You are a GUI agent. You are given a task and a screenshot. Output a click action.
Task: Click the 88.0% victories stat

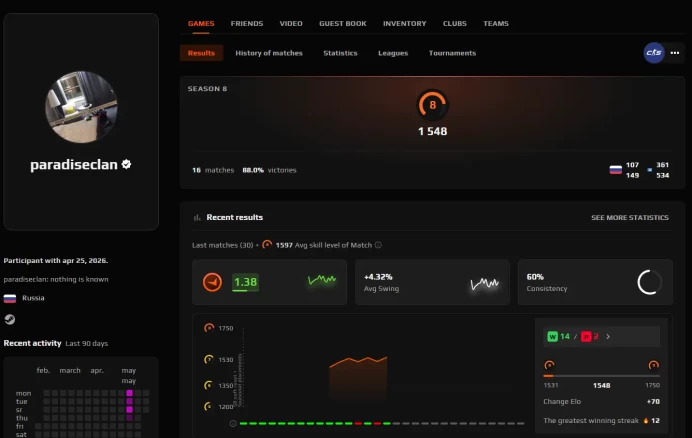(x=269, y=170)
